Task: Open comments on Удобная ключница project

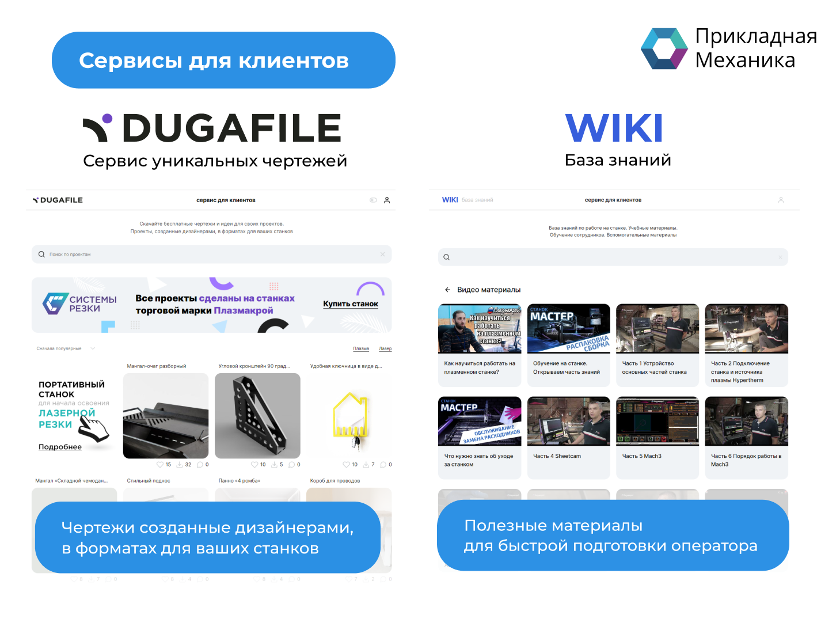Action: [383, 465]
